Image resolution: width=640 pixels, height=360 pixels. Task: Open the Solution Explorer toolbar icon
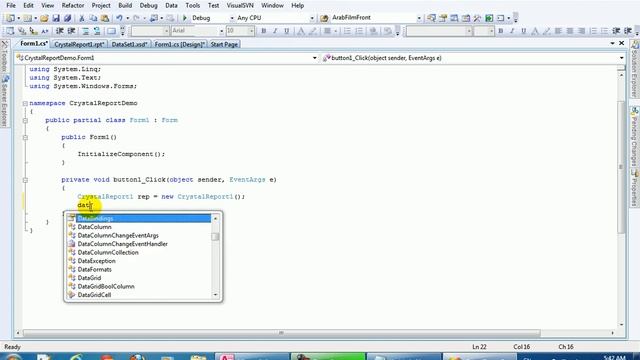431,18
